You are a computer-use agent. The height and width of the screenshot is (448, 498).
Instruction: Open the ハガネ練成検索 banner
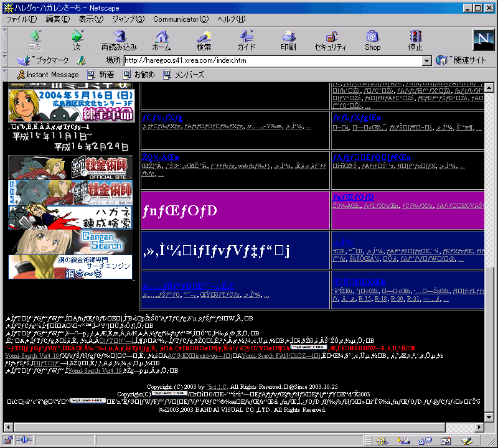70,217
